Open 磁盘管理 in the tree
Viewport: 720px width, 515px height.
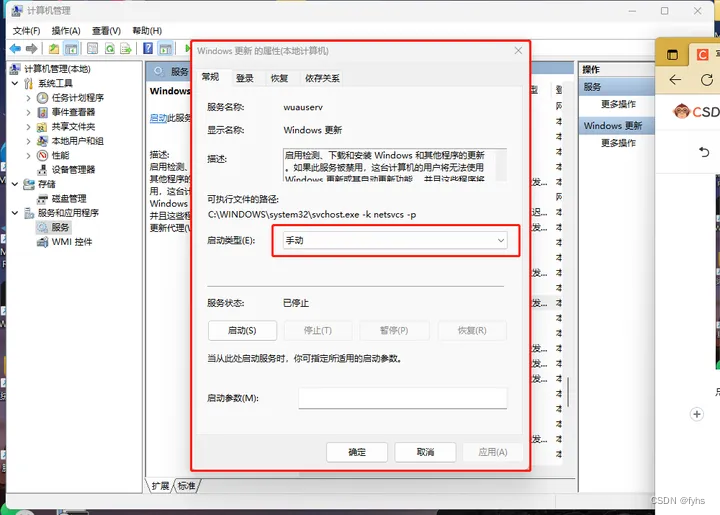coord(69,198)
